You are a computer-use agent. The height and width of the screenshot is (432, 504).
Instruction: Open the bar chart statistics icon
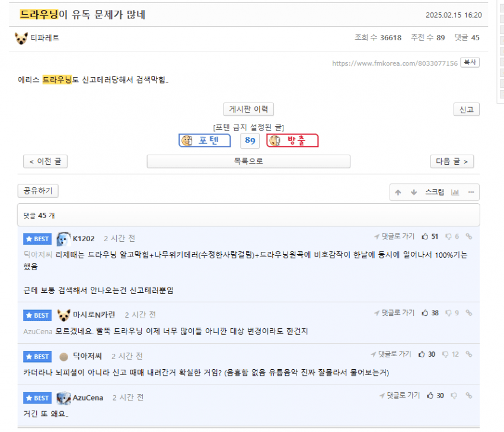[x=455, y=193]
